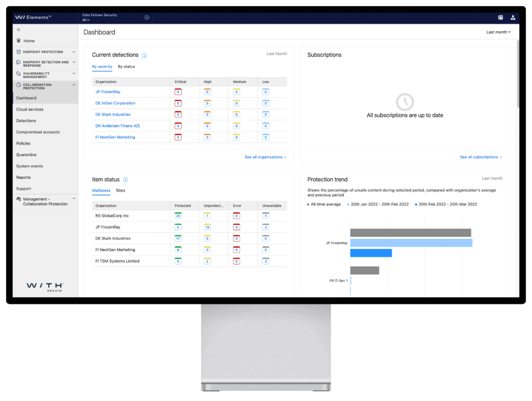Open the help icon in the top bar
Image resolution: width=532 pixels, height=401 pixels.
(500, 18)
